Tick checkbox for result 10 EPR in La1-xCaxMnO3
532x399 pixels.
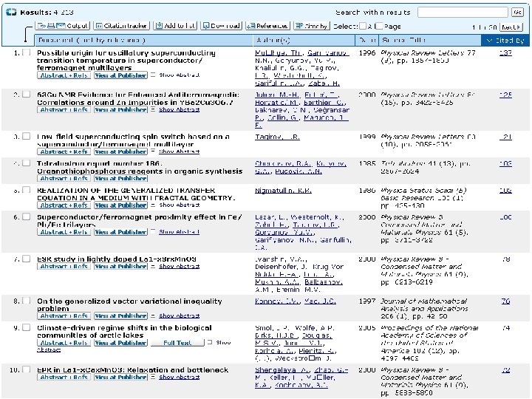26,370
